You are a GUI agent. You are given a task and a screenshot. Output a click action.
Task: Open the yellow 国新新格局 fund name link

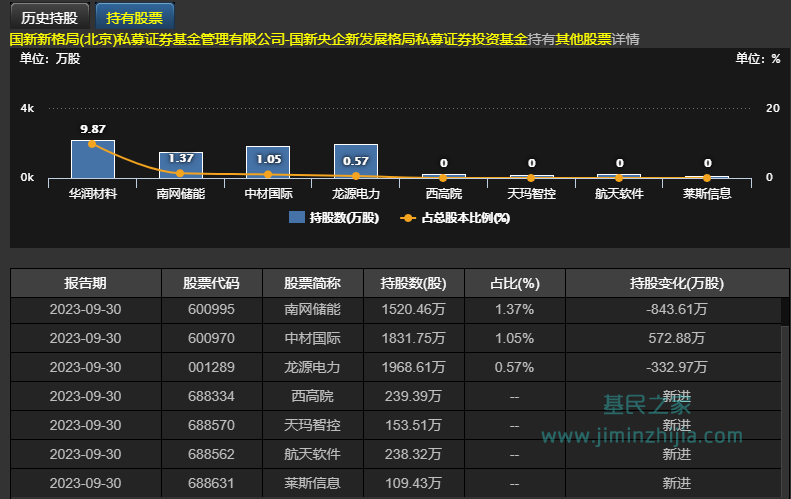pos(268,39)
